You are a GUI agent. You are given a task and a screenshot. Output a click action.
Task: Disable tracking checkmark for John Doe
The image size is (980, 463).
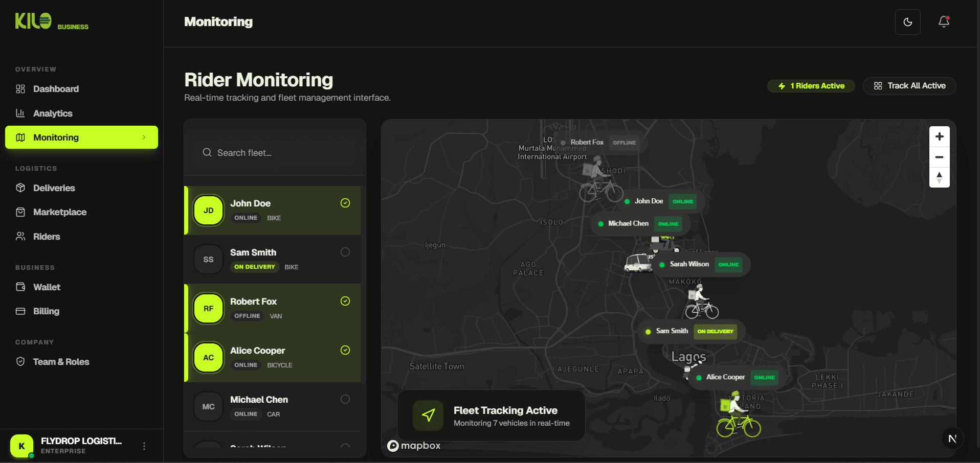click(345, 203)
